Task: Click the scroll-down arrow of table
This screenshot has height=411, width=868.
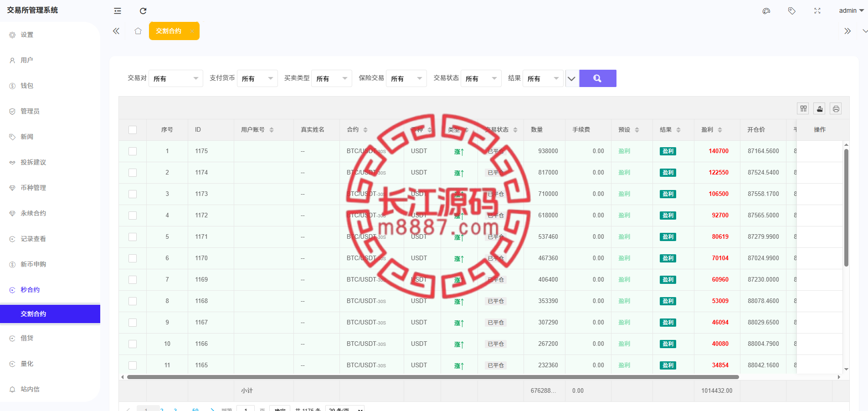Action: click(x=846, y=370)
